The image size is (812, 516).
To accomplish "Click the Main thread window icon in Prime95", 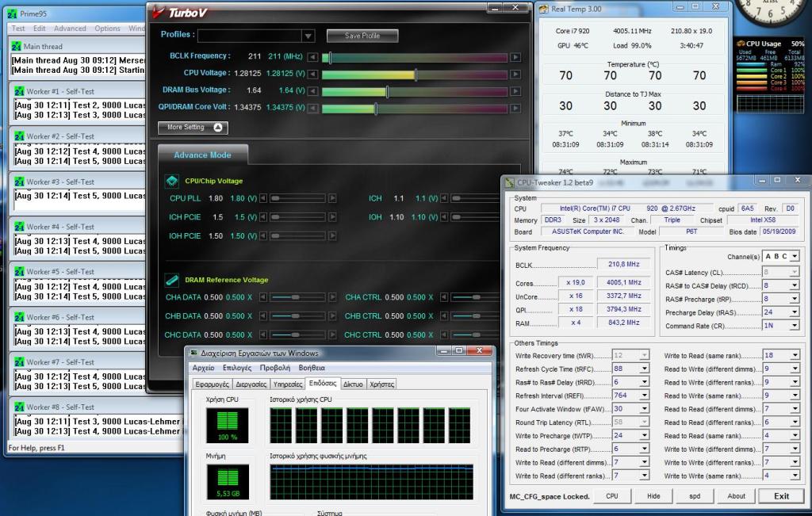I will [17, 46].
